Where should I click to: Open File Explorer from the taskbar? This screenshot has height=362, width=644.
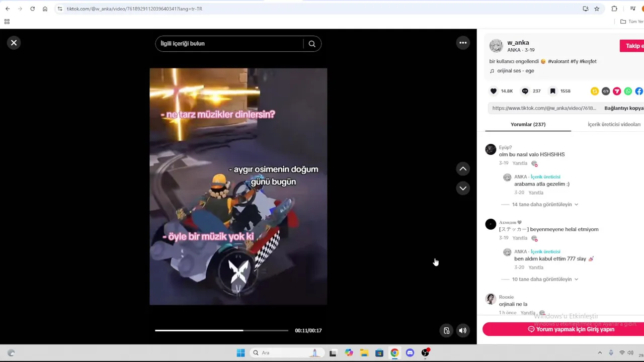[364, 353]
